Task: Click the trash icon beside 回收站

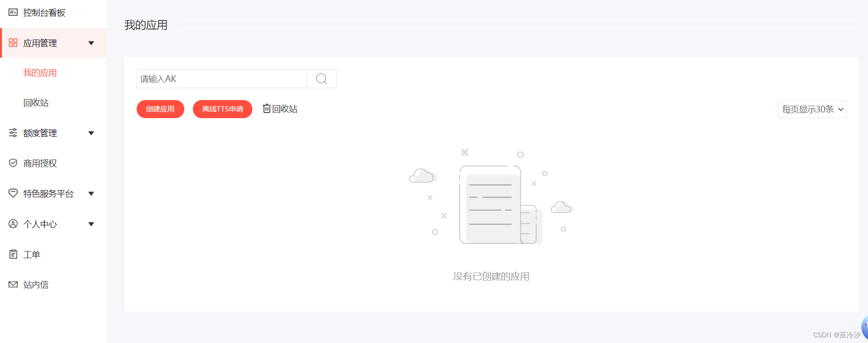Action: point(267,109)
